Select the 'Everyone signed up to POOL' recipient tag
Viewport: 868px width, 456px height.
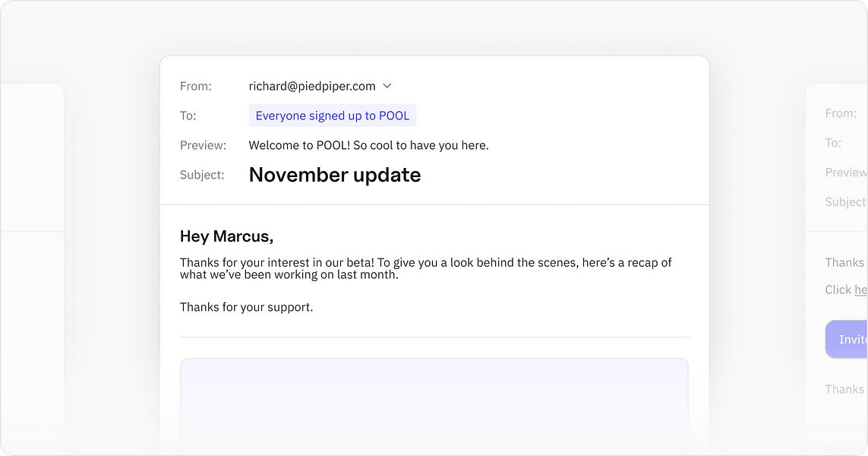(x=332, y=116)
